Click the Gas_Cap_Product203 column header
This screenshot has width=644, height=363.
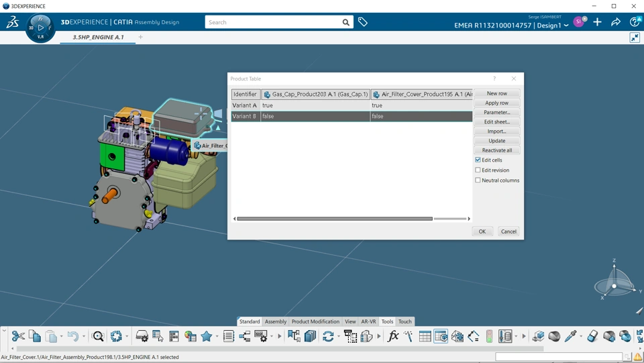pos(315,94)
